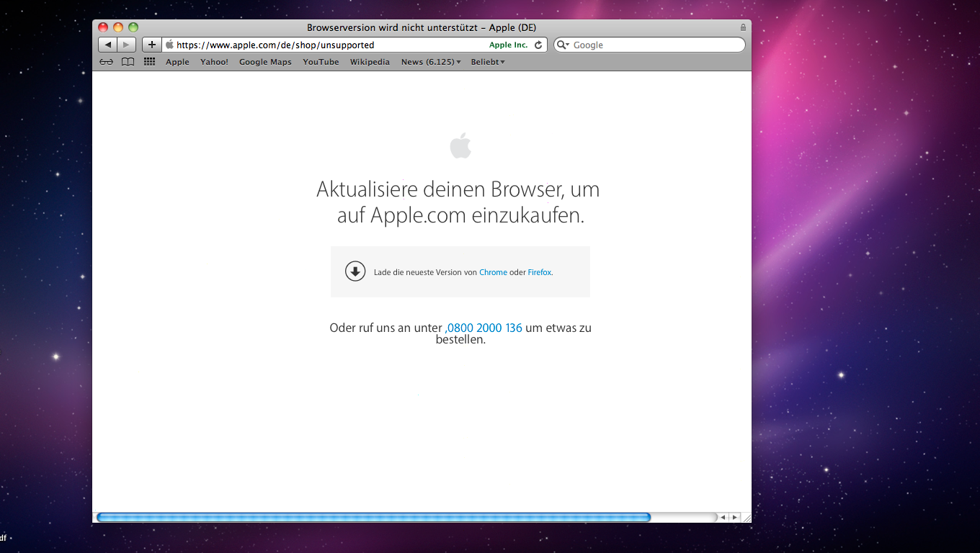980x553 pixels.
Task: Go back with the Safari back arrow
Action: (x=108, y=45)
